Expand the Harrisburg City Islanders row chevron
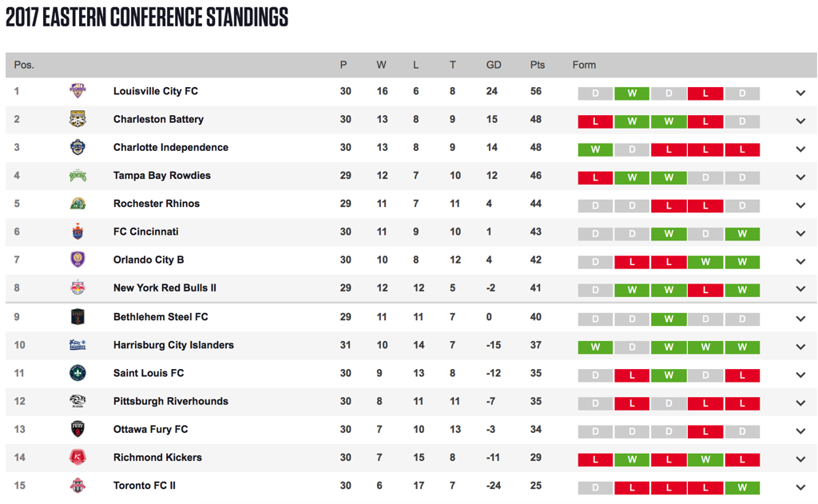The width and height of the screenshot is (818, 504). coord(800,347)
